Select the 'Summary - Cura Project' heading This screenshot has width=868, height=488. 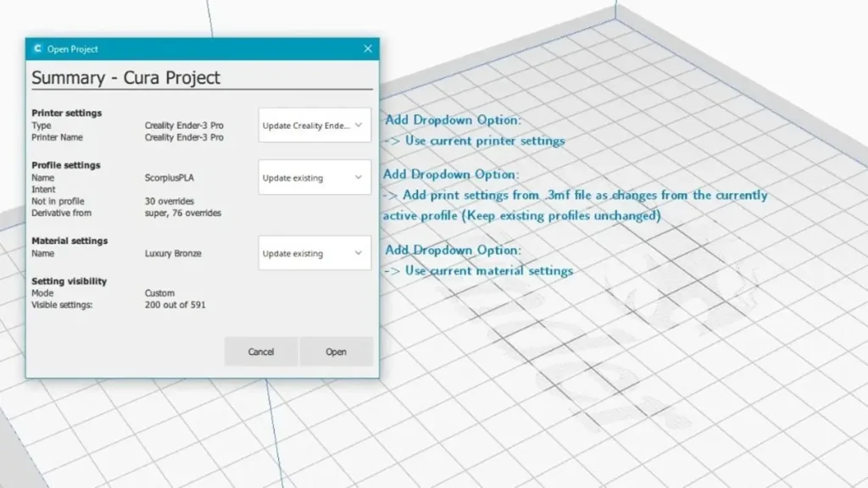pyautogui.click(x=125, y=77)
